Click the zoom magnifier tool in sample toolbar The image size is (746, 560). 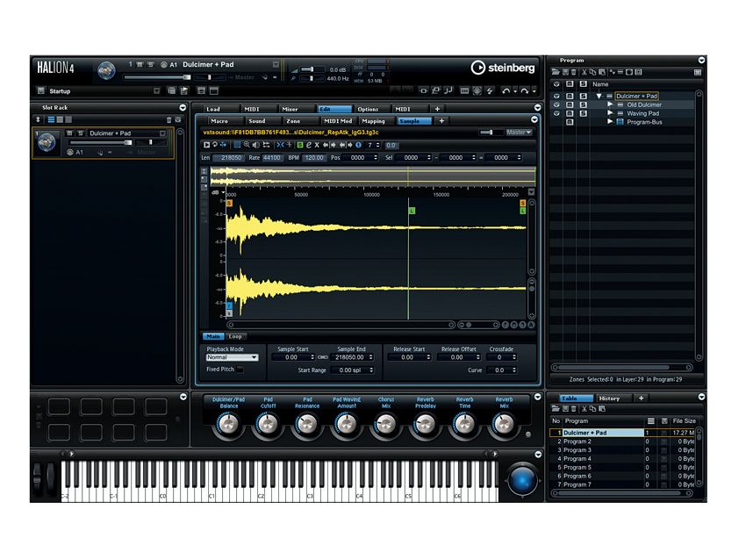click(247, 145)
